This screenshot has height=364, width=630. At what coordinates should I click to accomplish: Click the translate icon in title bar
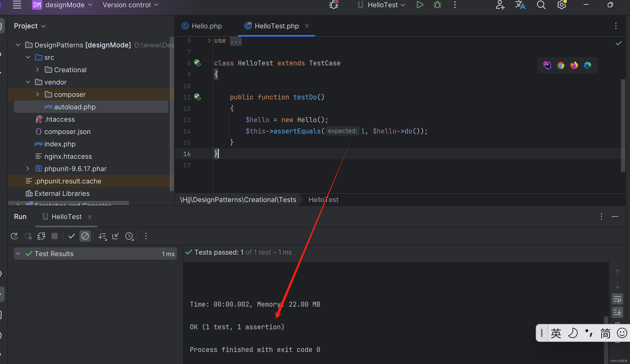coord(520,5)
